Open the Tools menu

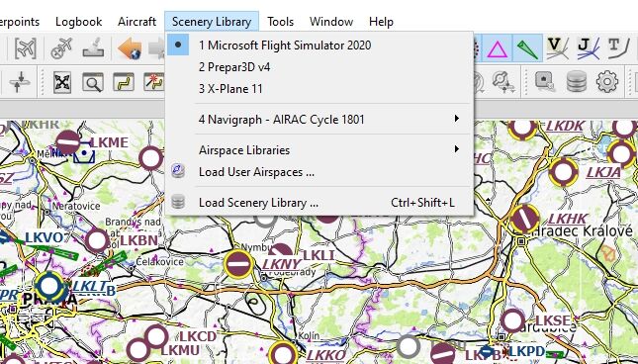pos(280,22)
